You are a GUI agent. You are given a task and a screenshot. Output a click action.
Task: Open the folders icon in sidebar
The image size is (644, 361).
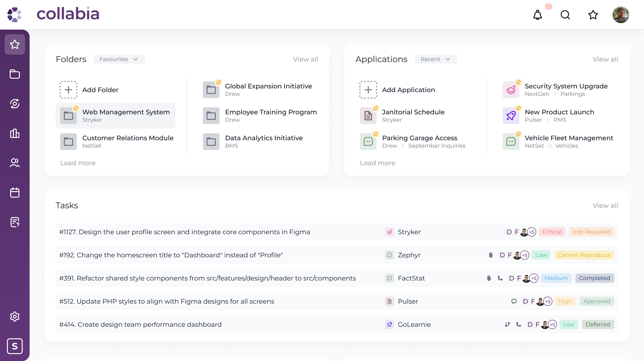click(15, 74)
